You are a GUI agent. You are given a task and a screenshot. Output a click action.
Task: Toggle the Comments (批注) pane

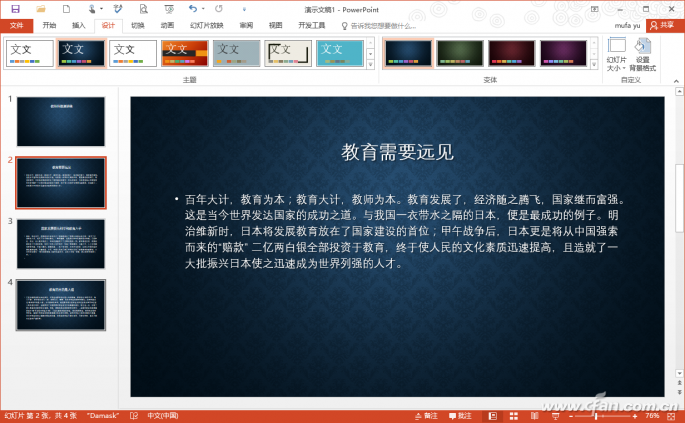pos(460,415)
